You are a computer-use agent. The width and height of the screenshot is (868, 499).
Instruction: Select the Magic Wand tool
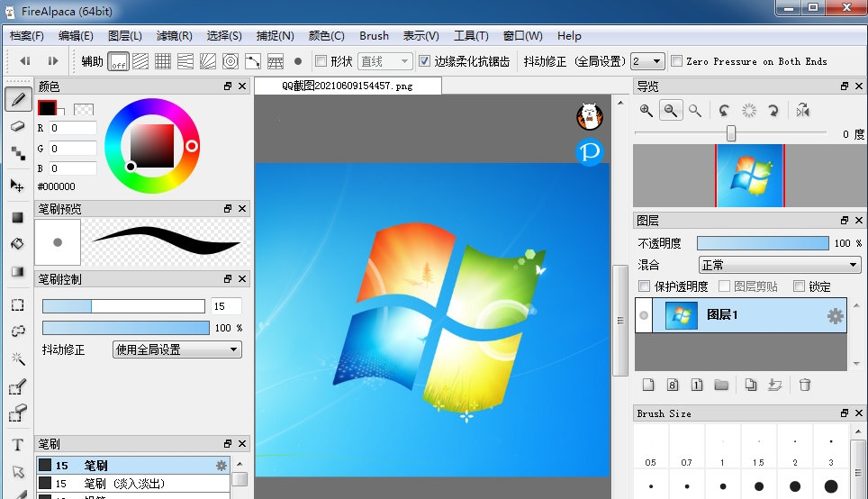coord(17,358)
